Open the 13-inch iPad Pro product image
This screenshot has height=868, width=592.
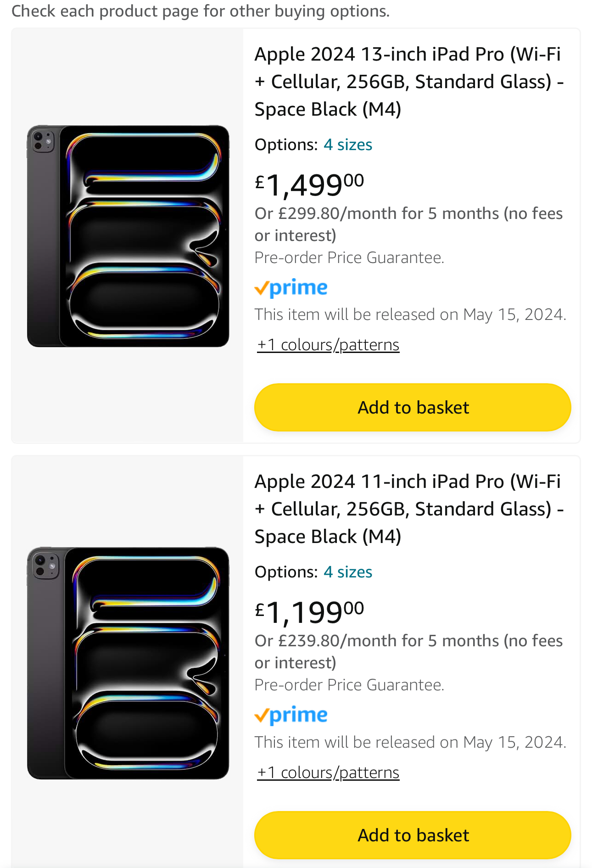(128, 236)
